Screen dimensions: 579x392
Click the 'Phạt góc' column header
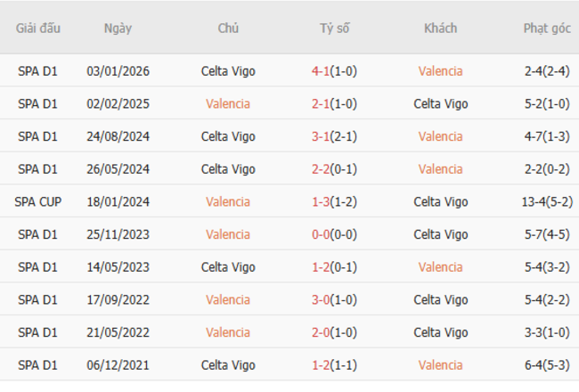coord(547,29)
